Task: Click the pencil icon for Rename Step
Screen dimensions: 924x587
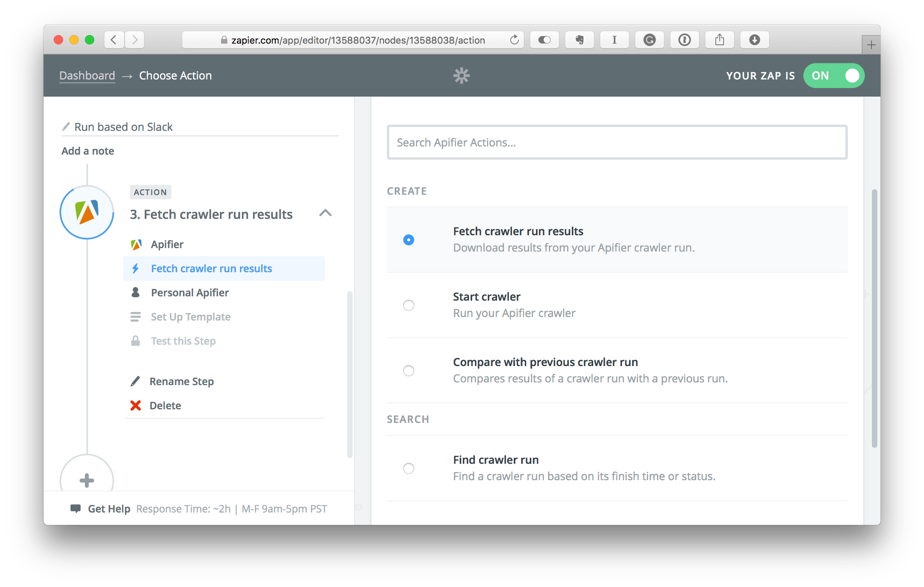Action: coord(135,381)
